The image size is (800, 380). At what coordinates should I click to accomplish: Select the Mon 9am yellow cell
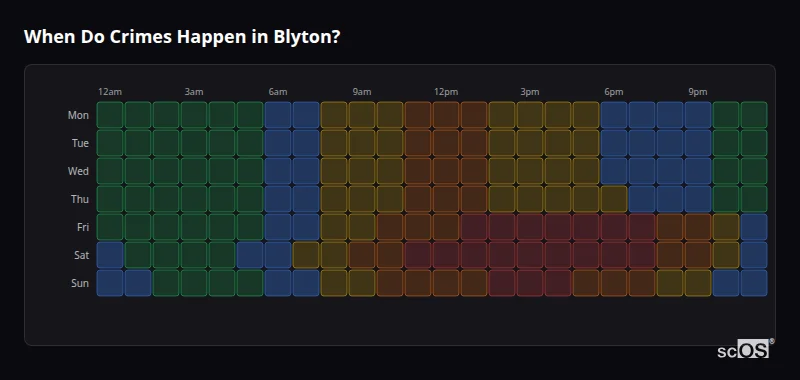point(362,115)
